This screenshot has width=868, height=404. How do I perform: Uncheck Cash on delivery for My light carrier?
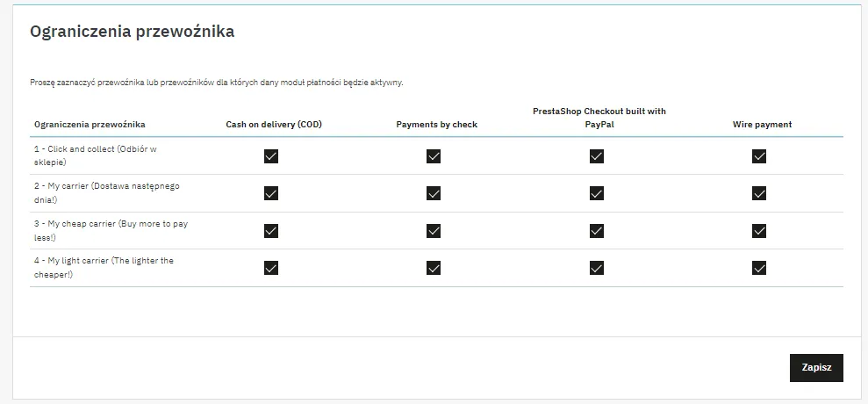click(x=271, y=268)
